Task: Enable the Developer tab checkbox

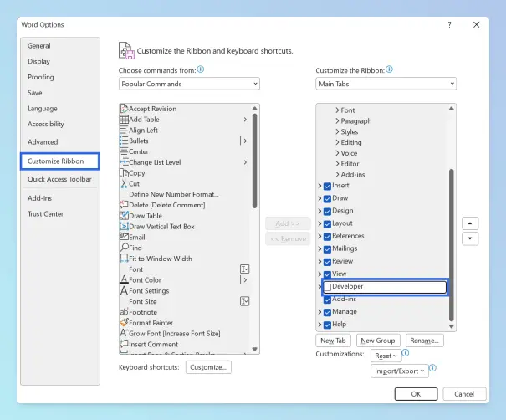Action: [x=327, y=287]
